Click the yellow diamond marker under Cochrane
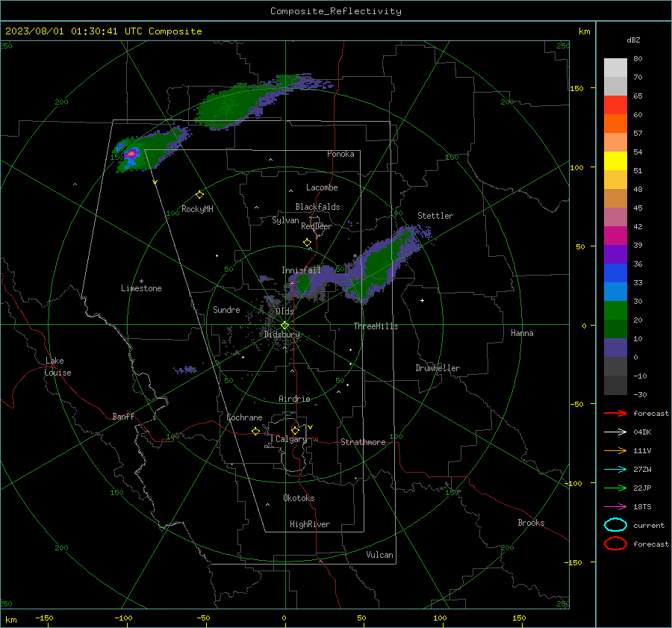This screenshot has height=628, width=672. click(256, 432)
